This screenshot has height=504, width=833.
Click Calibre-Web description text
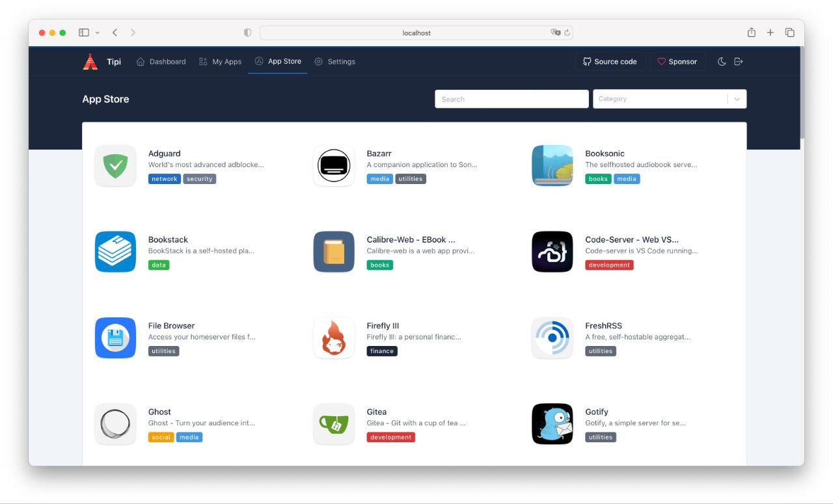click(x=420, y=250)
